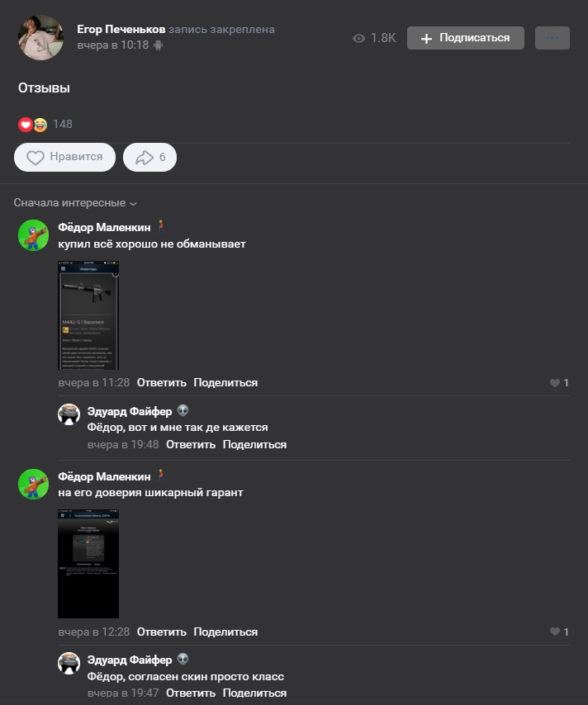588x705 pixels.
Task: Open the trade offer screenshot thumbnail
Action: (88, 564)
